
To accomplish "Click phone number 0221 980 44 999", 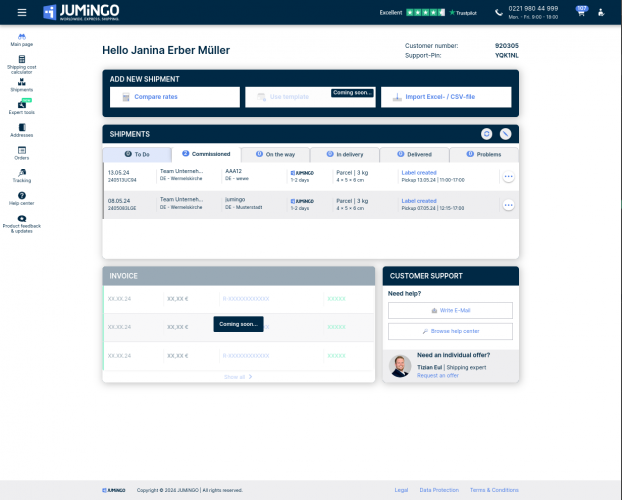I will tap(533, 8).
